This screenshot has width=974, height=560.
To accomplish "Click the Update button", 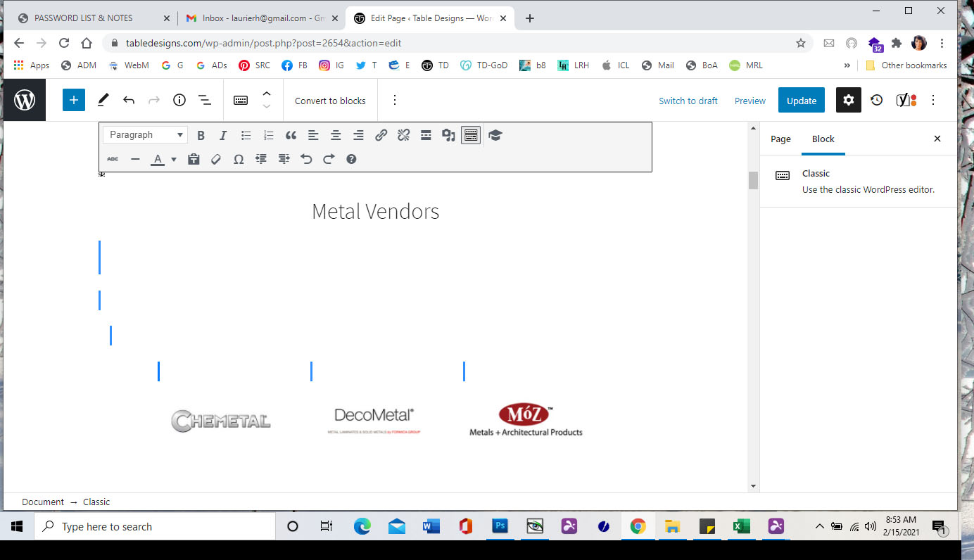I will click(801, 100).
